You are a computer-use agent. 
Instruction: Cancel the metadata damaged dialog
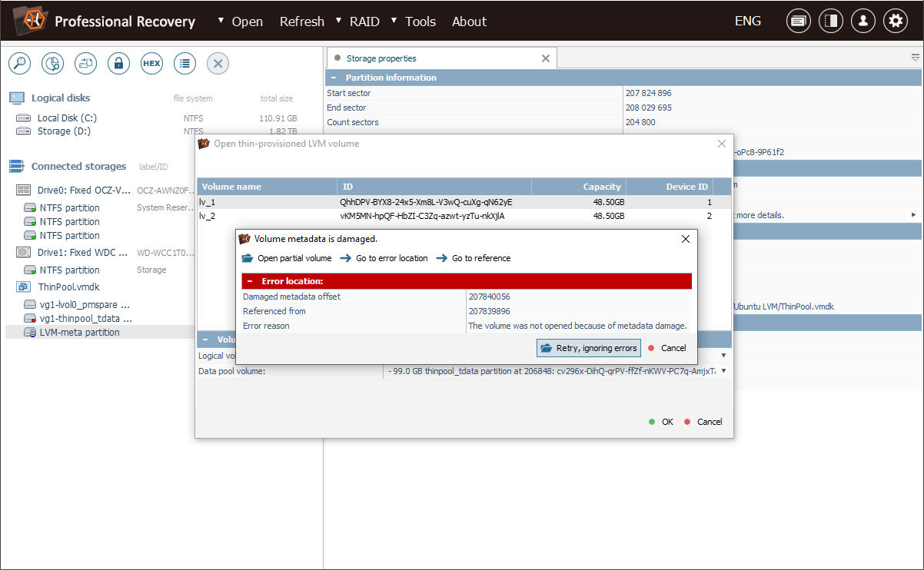pyautogui.click(x=667, y=348)
